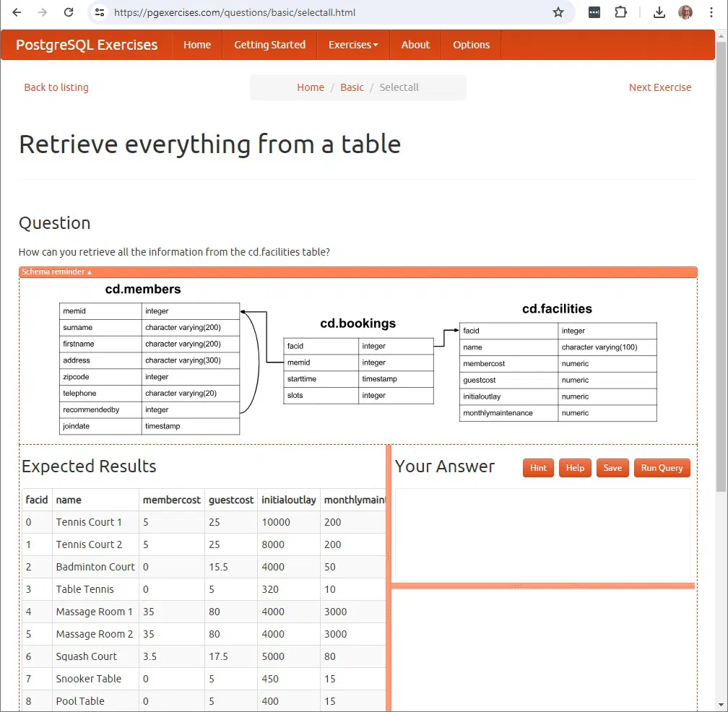Click the 'membercost' column header

click(x=172, y=500)
